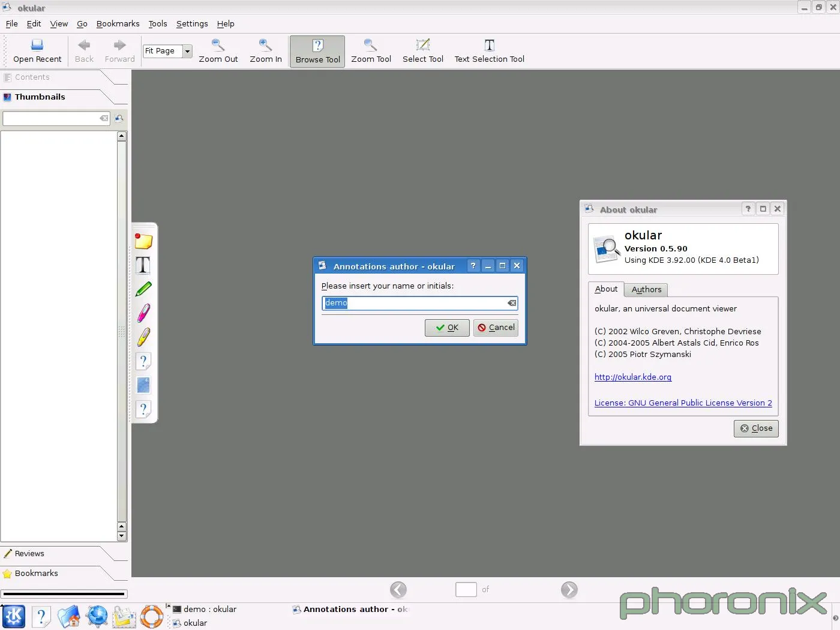This screenshot has height=630, width=840.
Task: Open the GNU General Public License link
Action: click(x=683, y=403)
